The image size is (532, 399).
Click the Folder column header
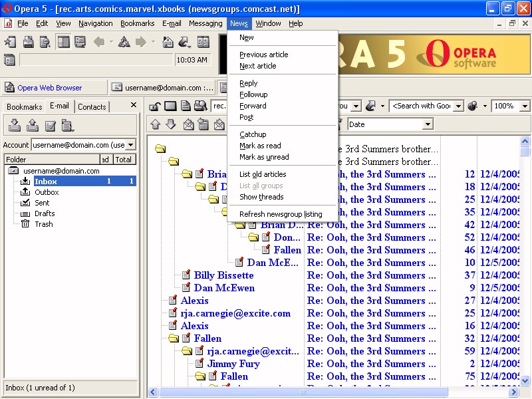coord(53,160)
